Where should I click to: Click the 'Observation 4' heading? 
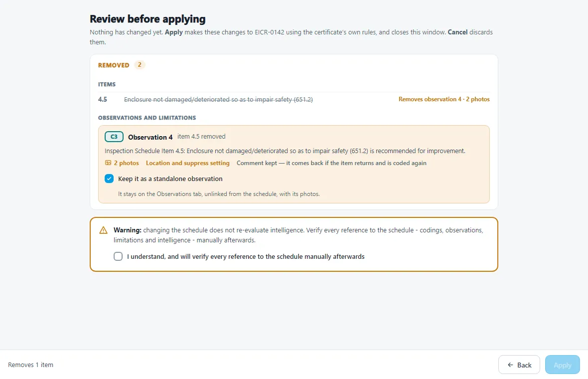tap(150, 137)
